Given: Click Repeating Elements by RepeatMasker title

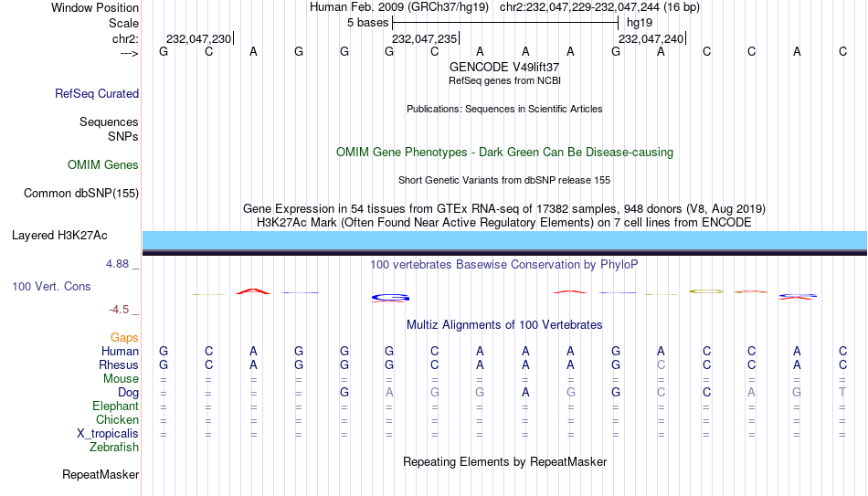Looking at the screenshot, I should tap(505, 461).
